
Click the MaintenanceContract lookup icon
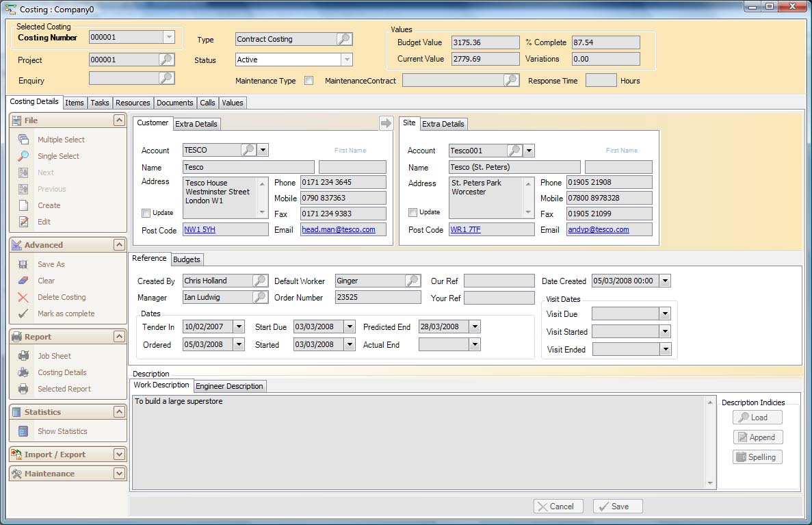tap(511, 80)
